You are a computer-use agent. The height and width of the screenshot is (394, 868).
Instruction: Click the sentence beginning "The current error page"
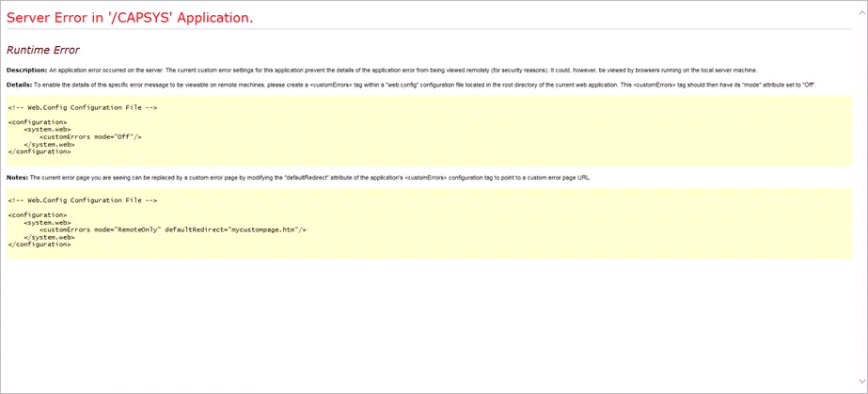coord(310,178)
